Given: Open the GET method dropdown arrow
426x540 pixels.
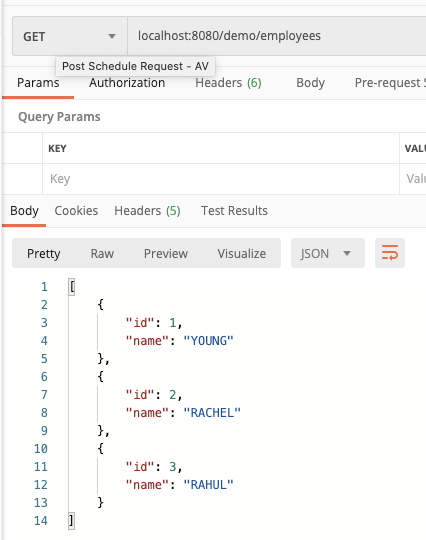Looking at the screenshot, I should tap(112, 36).
